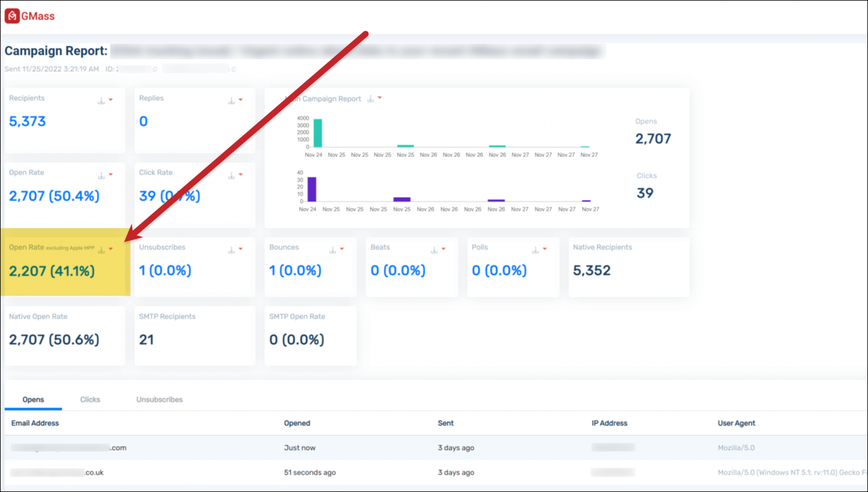Open the Polls dropdown caret

545,249
